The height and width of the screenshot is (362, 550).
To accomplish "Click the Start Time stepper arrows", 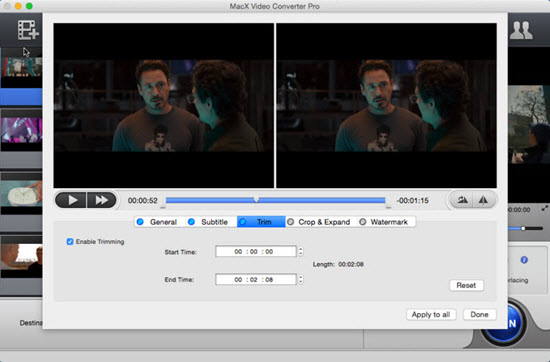I will 300,252.
